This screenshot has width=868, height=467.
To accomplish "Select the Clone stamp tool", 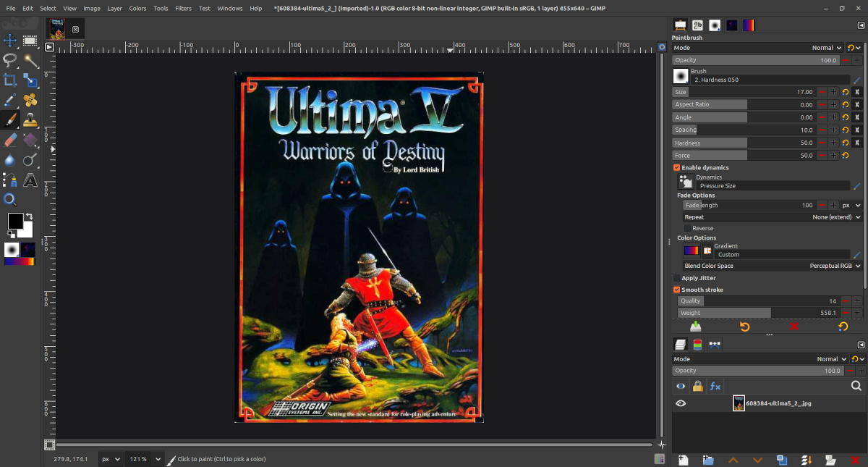I will click(30, 120).
